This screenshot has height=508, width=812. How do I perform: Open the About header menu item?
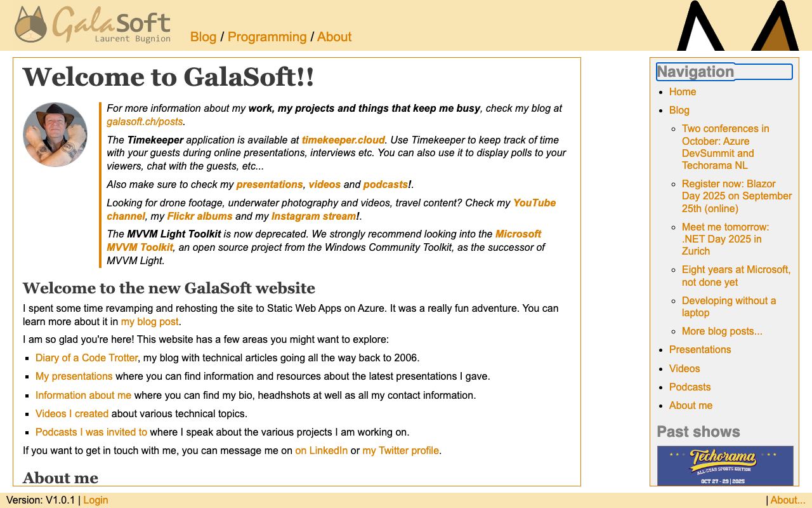[334, 37]
